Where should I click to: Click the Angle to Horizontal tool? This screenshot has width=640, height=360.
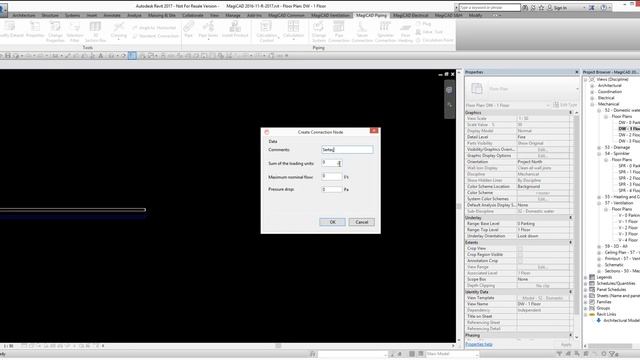(154, 28)
